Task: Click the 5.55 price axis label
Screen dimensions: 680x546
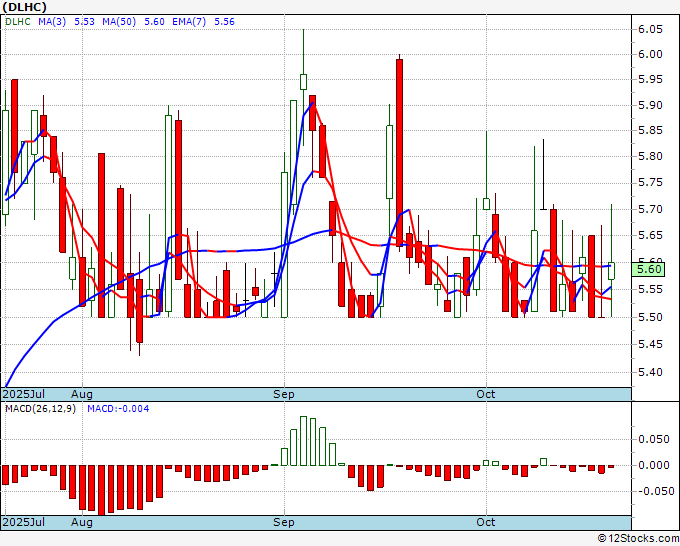Action: point(650,289)
